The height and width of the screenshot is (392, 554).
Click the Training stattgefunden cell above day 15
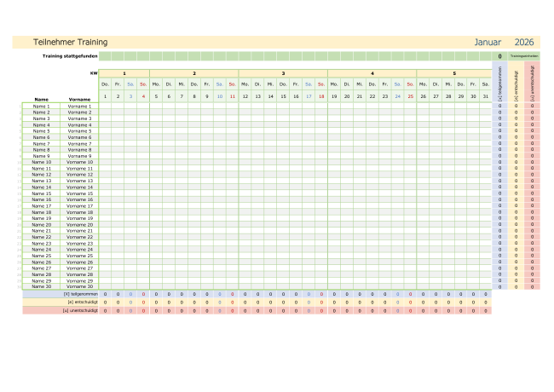tap(283, 56)
